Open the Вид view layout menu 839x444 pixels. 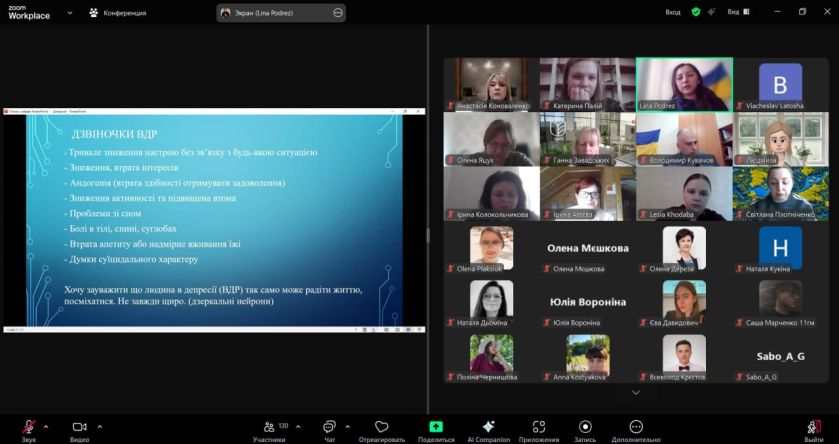pyautogui.click(x=739, y=12)
